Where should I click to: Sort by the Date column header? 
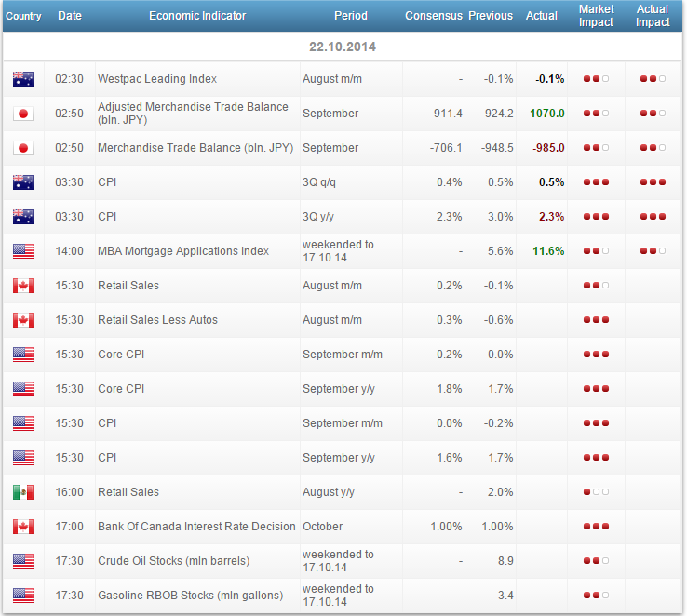(69, 16)
